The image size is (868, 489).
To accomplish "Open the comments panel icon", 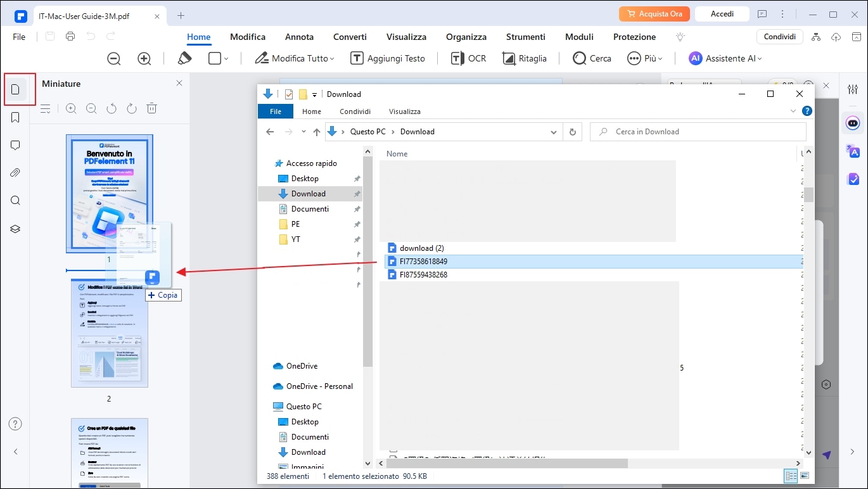I will click(x=15, y=145).
